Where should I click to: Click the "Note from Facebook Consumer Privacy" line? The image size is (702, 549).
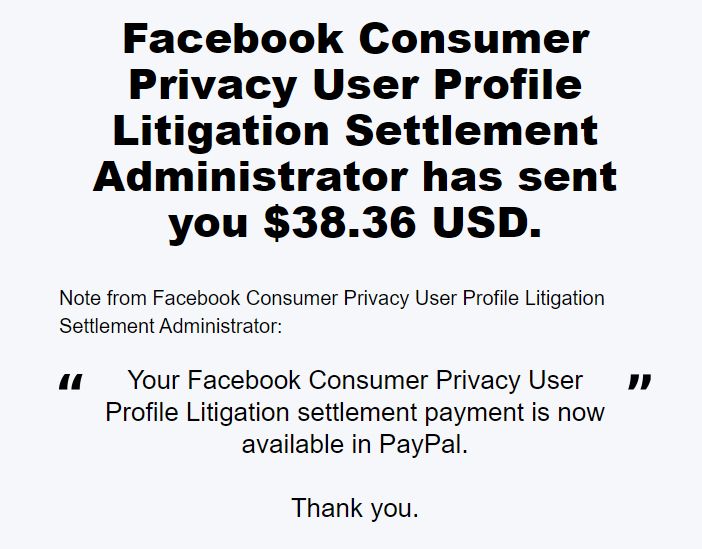pyautogui.click(x=332, y=298)
